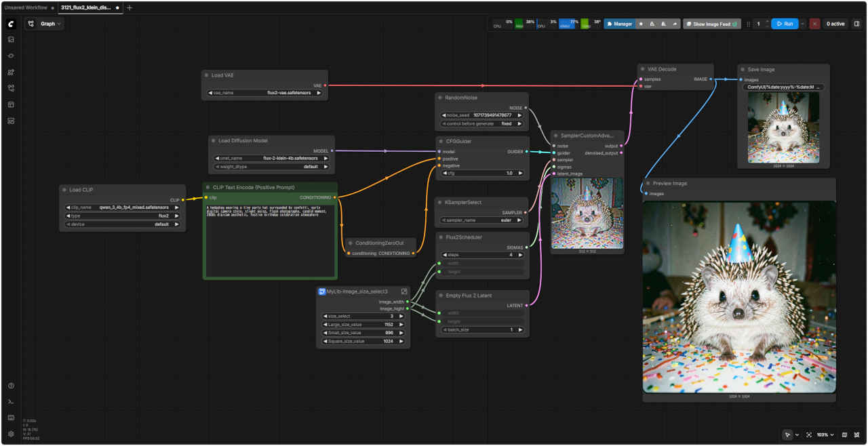This screenshot has width=868, height=446.
Task: Open the Manager button
Action: pyautogui.click(x=619, y=24)
